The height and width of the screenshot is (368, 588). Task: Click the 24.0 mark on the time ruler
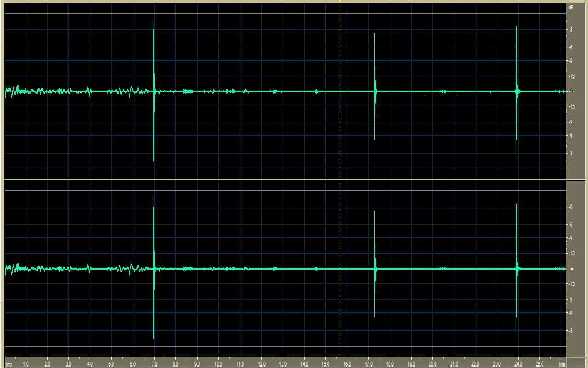click(519, 364)
